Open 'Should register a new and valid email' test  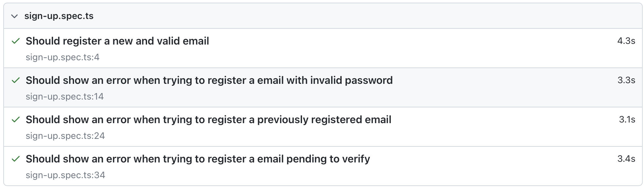click(117, 41)
